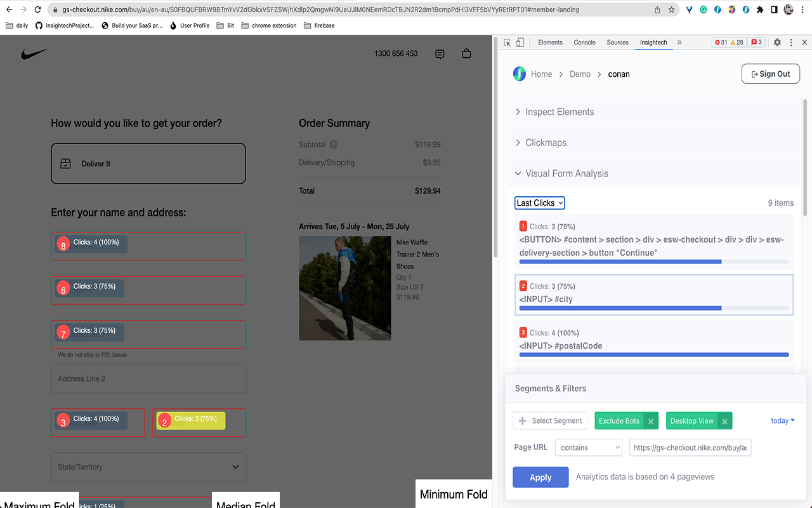Remove the Exclude Bots segment filter
The height and width of the screenshot is (508, 812).
651,420
